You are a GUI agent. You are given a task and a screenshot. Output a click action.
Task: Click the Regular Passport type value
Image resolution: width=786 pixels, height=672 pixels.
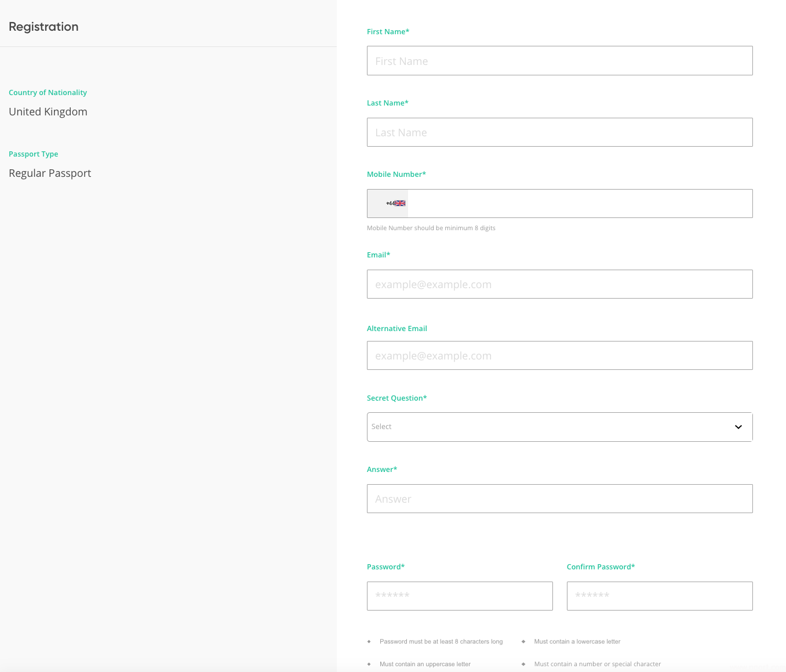click(x=50, y=173)
